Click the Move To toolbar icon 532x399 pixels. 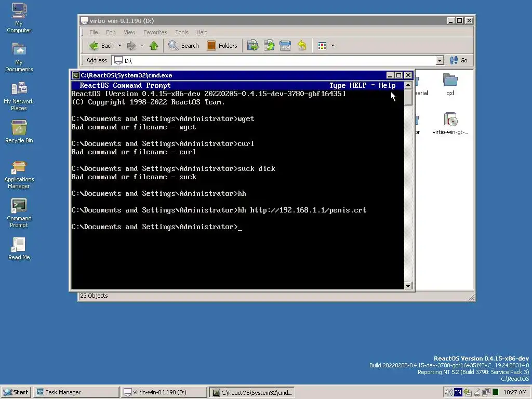253,46
